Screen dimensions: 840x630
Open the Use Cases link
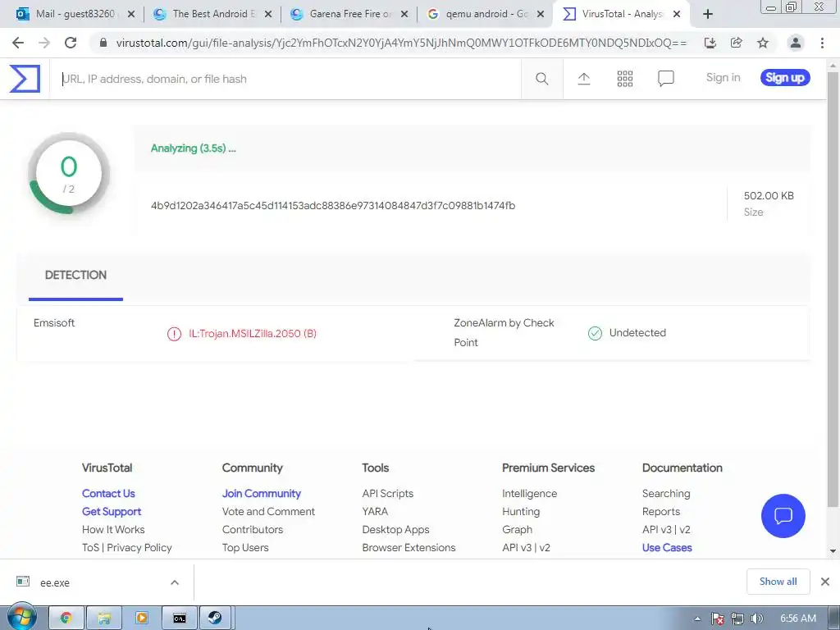pos(667,547)
